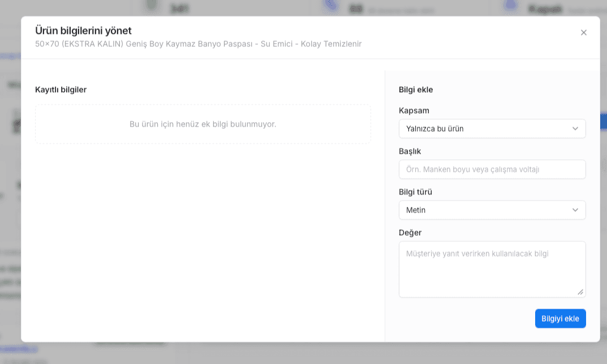Click the blurred blue phone icon behind dialog
The height and width of the screenshot is (364, 607).
[332, 5]
